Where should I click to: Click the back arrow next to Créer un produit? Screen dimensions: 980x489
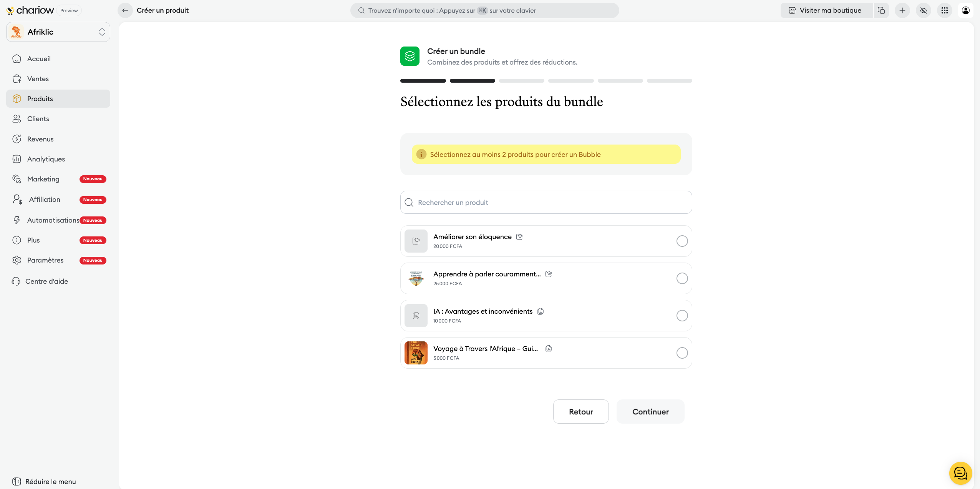tap(125, 10)
